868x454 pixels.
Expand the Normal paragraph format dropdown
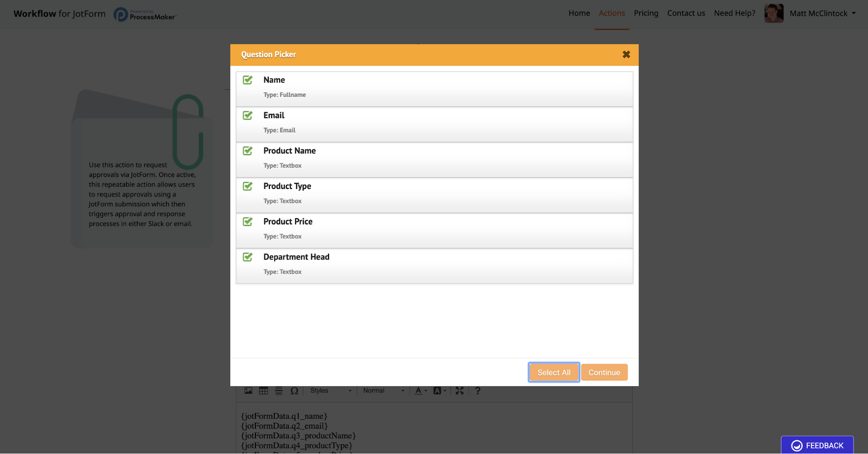click(383, 391)
